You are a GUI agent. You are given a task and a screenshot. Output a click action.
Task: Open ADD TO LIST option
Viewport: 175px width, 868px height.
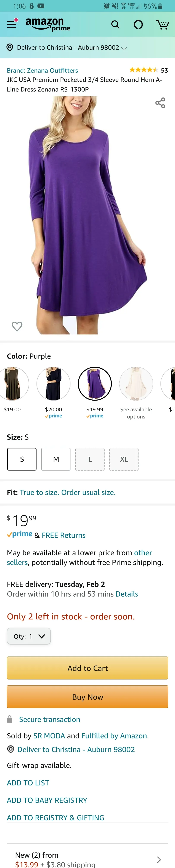(x=28, y=783)
